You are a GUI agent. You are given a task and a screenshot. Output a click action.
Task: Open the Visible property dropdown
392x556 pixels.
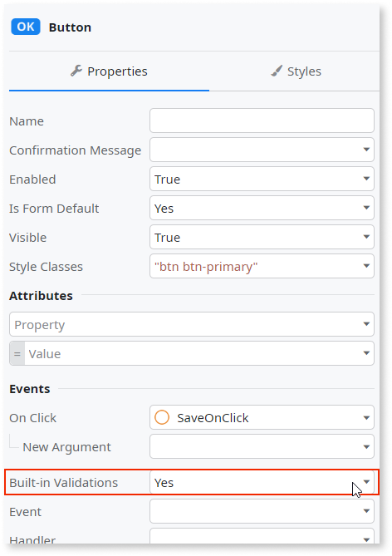pos(262,237)
